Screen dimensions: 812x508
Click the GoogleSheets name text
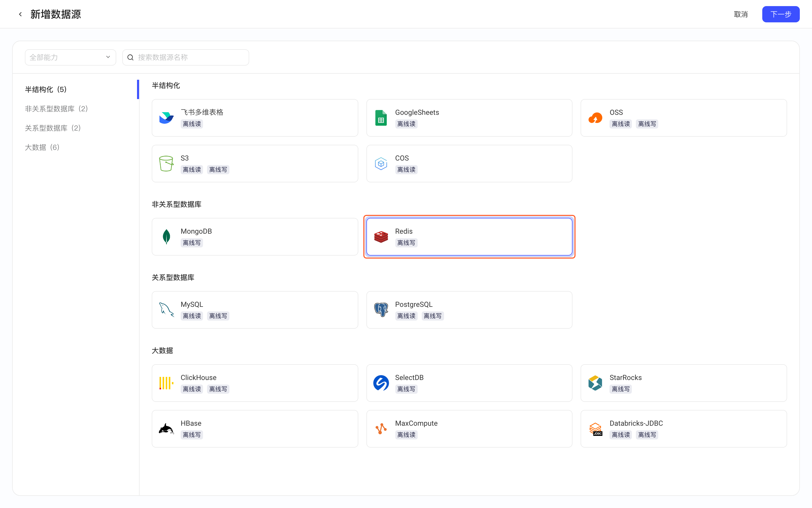pyautogui.click(x=417, y=112)
